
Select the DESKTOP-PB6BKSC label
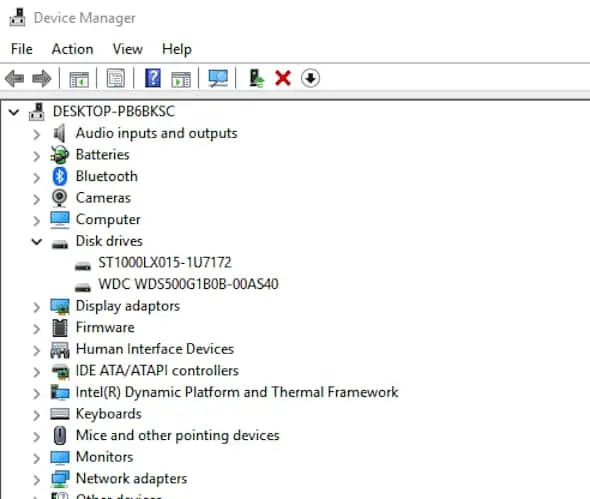tap(114, 111)
